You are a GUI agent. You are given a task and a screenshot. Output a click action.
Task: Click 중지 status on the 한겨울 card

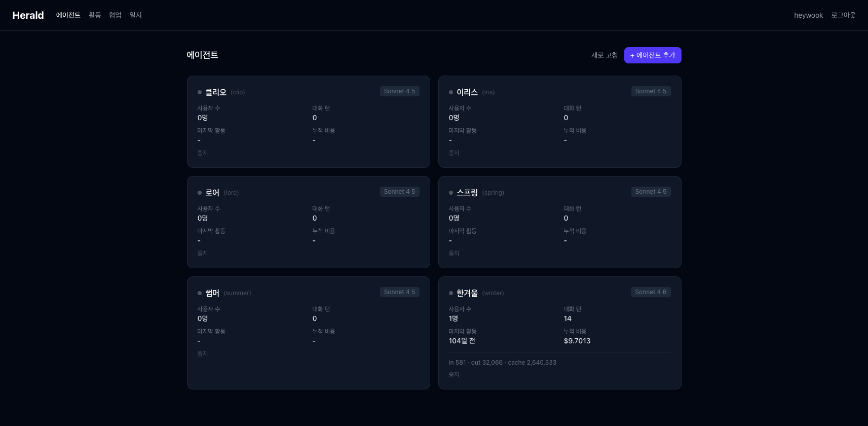pyautogui.click(x=454, y=374)
